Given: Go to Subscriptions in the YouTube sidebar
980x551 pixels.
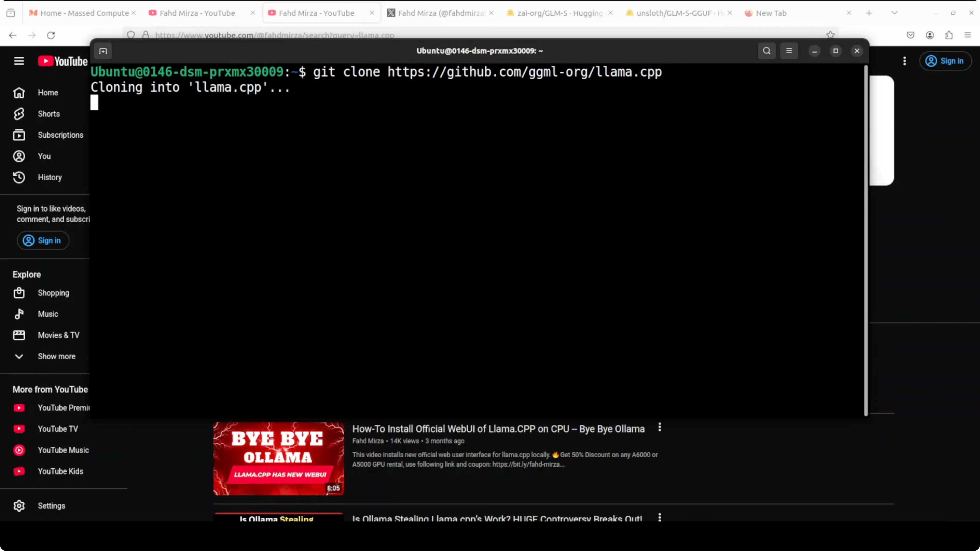Looking at the screenshot, I should click(x=60, y=135).
